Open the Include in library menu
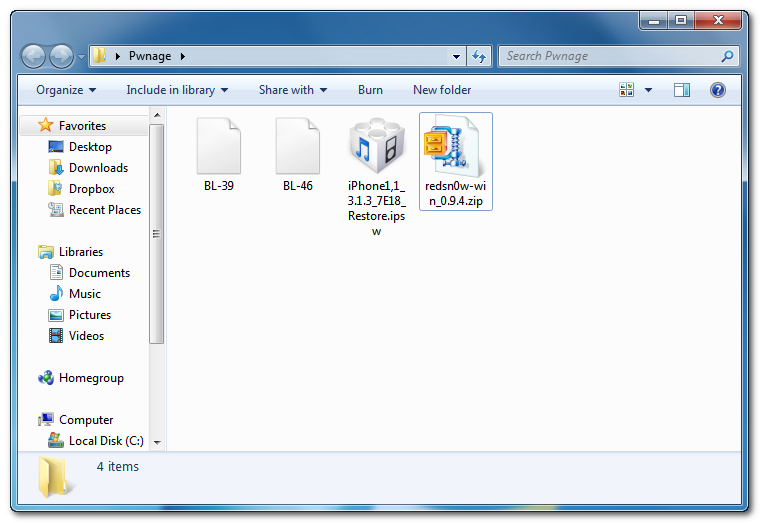 [177, 90]
